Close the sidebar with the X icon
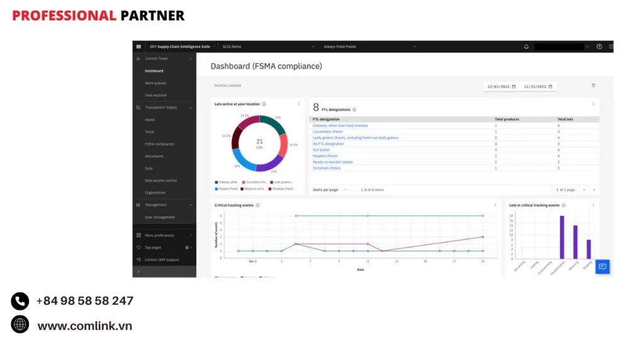 pos(138,271)
